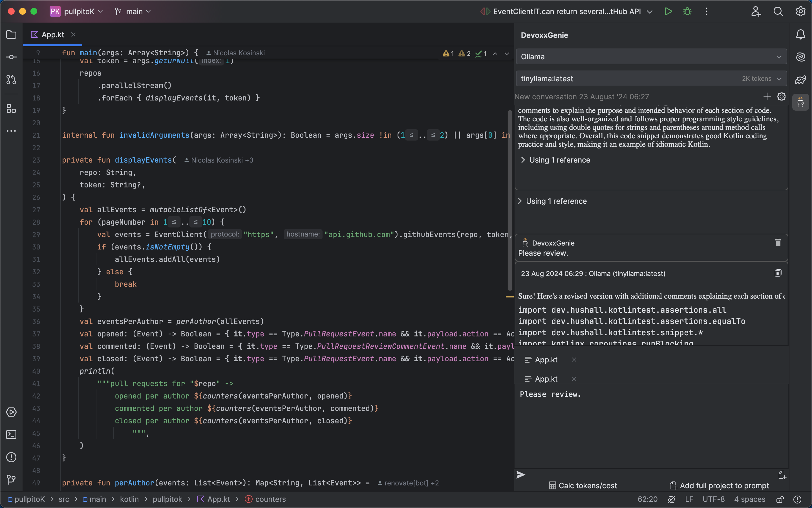Viewport: 812px width, 508px height.
Task: Open Search Everywhere magnifier
Action: (x=778, y=11)
